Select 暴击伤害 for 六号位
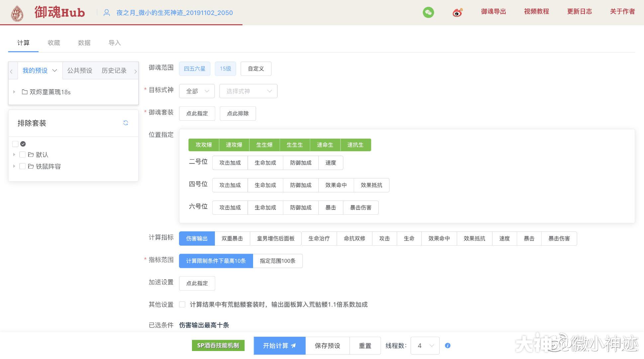Viewport: 644px width, 359px height. [361, 207]
